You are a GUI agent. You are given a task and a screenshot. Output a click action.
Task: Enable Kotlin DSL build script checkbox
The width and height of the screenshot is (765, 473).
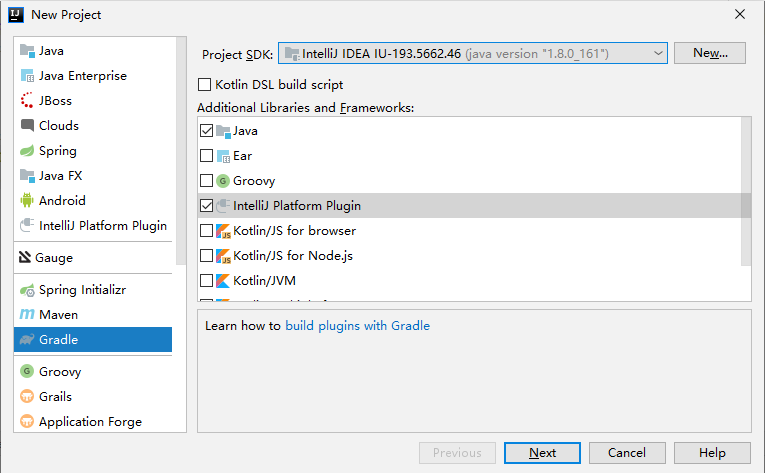click(204, 84)
